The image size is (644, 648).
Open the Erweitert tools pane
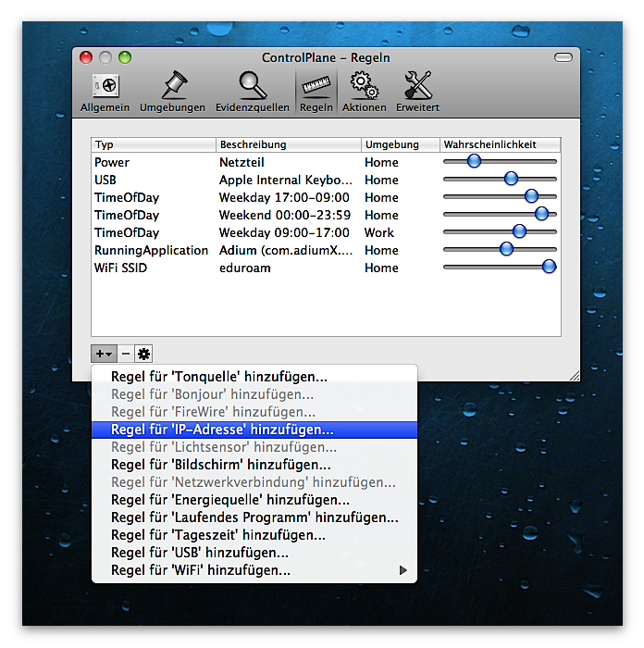pos(417,93)
